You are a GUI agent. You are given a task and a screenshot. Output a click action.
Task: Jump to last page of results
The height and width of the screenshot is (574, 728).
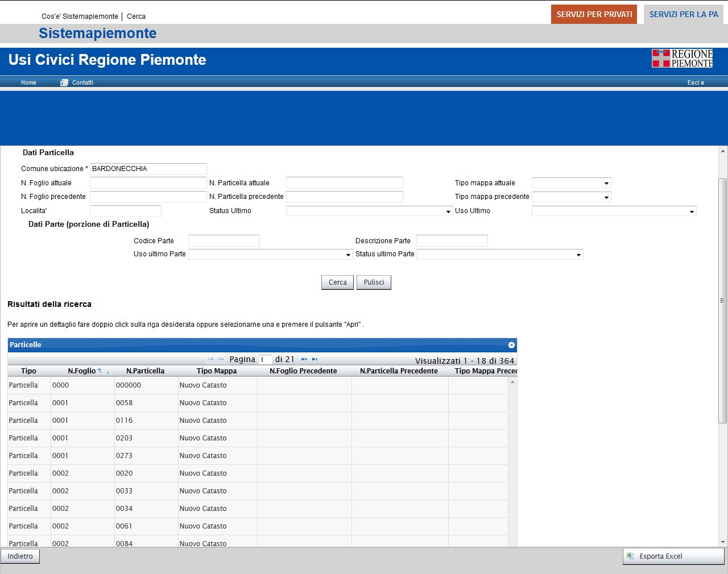click(x=315, y=359)
